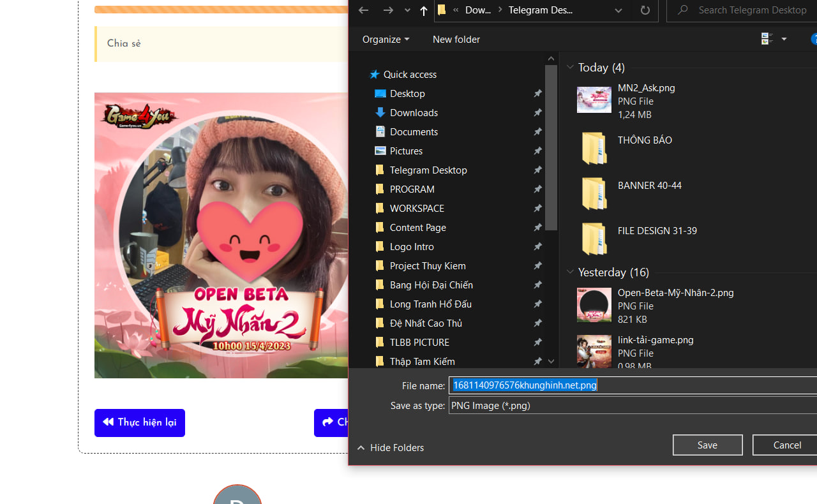Select the link-tải-game.png thumbnail

pos(594,352)
